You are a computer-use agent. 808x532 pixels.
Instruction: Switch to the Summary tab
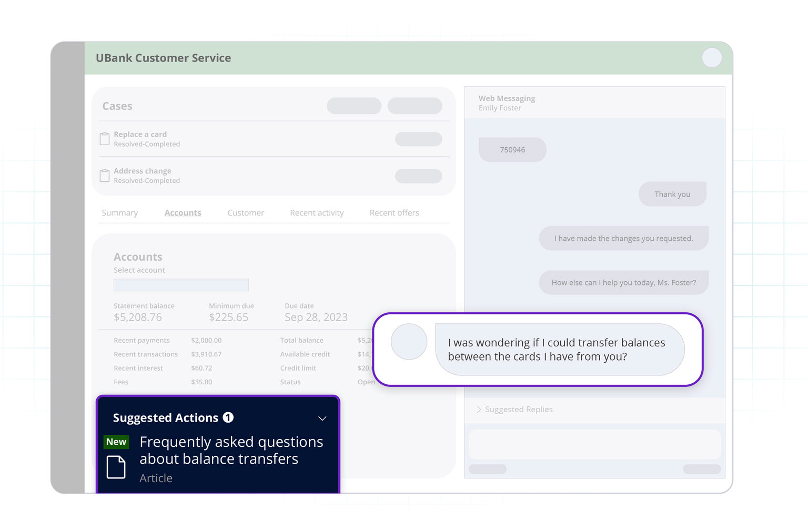(119, 212)
